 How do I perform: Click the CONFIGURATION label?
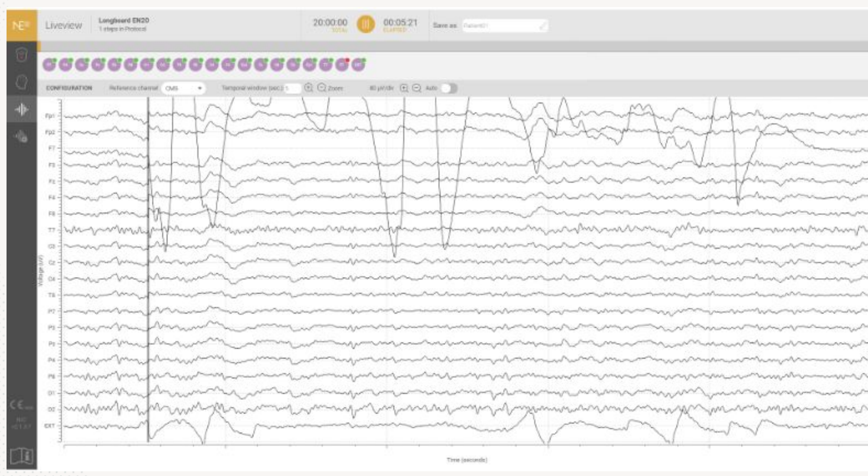pos(69,88)
